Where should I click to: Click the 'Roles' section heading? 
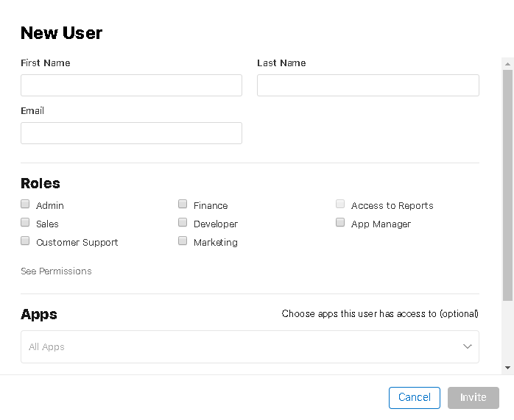pos(41,183)
